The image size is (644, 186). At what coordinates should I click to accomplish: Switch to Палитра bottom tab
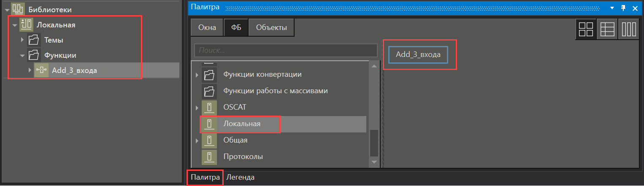click(205, 177)
